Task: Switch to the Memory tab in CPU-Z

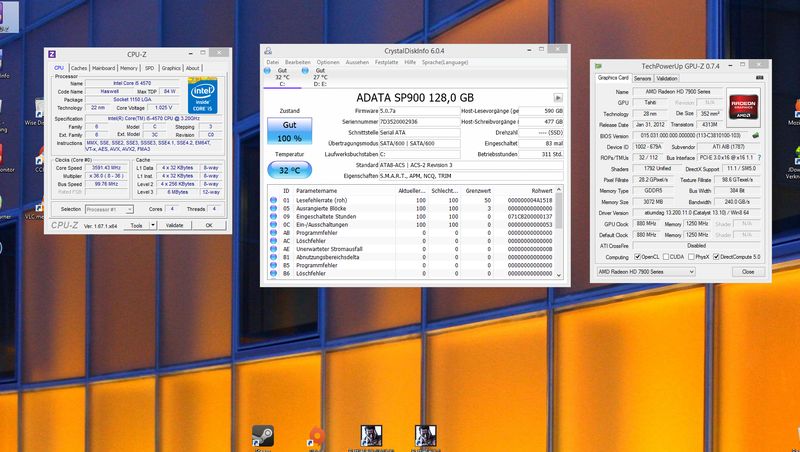Action: [x=129, y=68]
